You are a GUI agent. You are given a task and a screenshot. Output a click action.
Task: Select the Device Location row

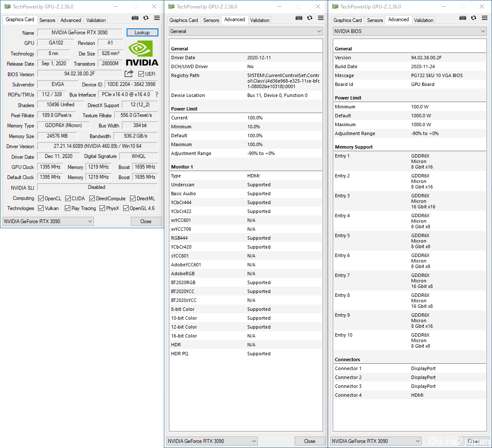(x=246, y=95)
